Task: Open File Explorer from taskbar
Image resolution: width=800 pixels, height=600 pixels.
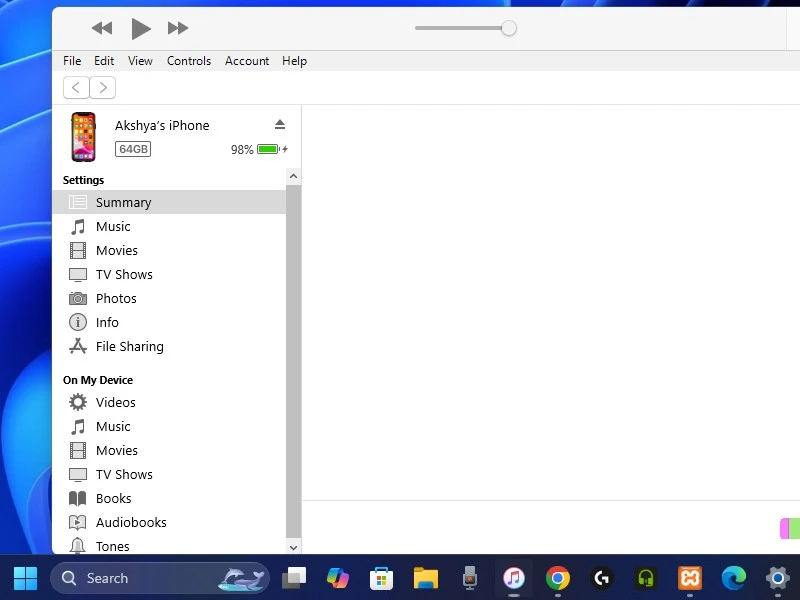Action: (x=426, y=578)
